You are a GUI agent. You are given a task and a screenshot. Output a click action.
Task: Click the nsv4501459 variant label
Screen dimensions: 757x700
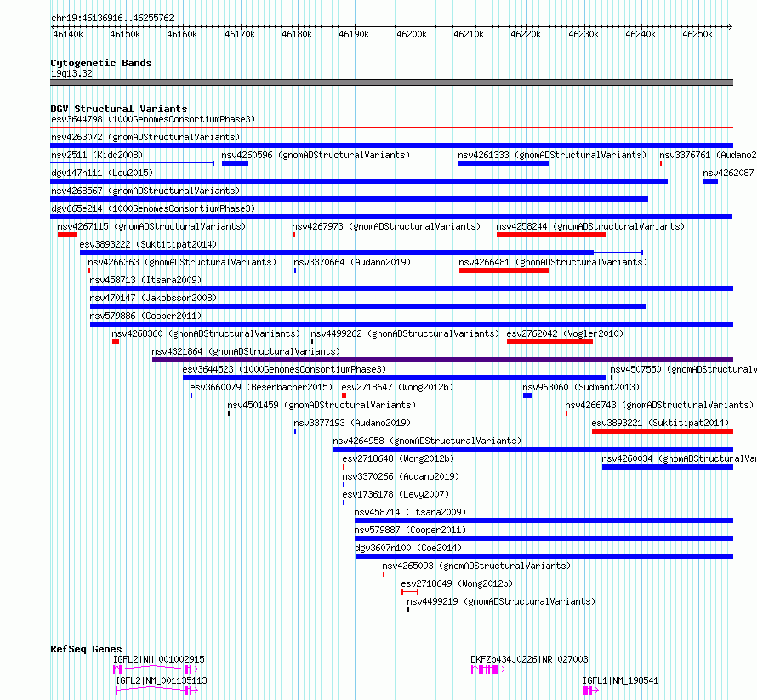click(322, 405)
